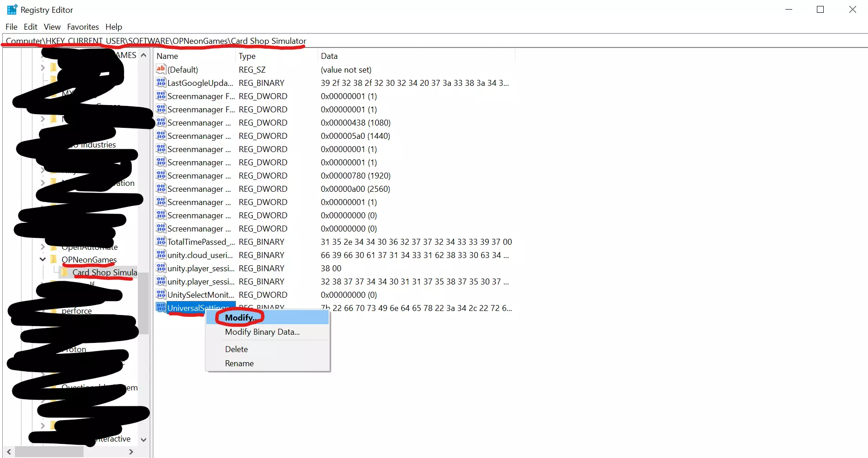Click the data starting '31 35 2e 34 34'
Screen dimensions: 868x458
pyautogui.click(x=416, y=242)
